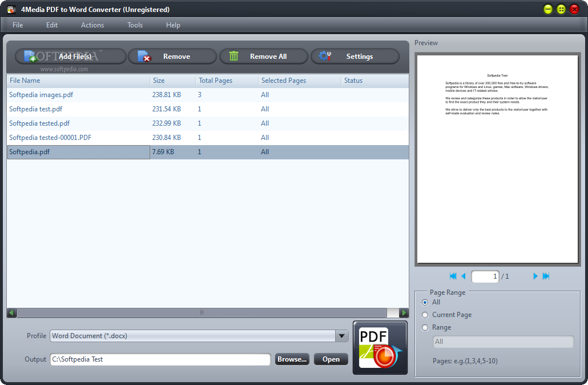Open the Tools menu
This screenshot has width=588, height=385.
pos(135,25)
